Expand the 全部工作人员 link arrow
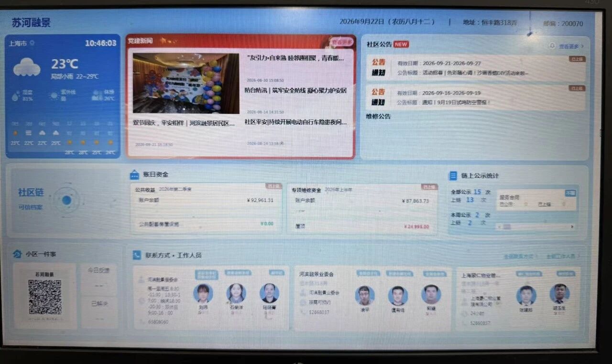 pyautogui.click(x=563, y=256)
